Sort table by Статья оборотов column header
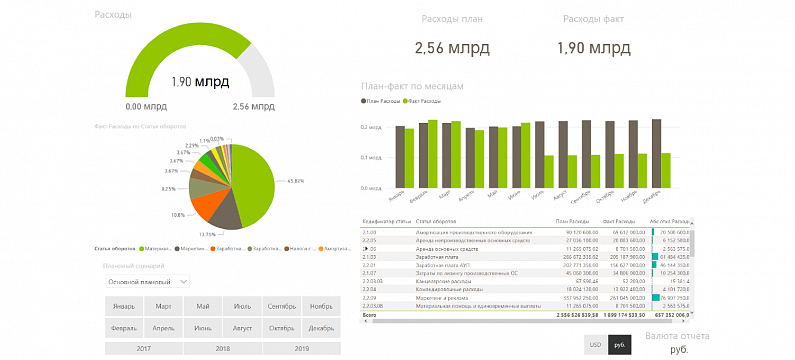 coord(436,222)
